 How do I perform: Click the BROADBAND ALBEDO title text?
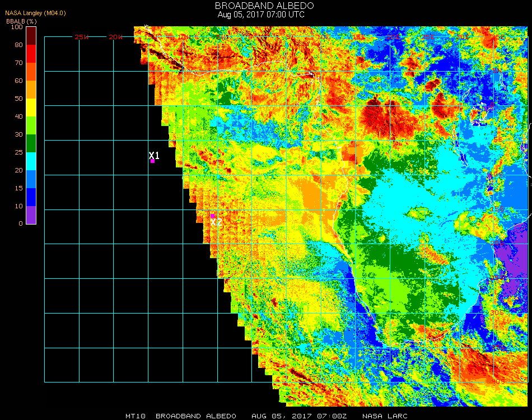(x=261, y=5)
